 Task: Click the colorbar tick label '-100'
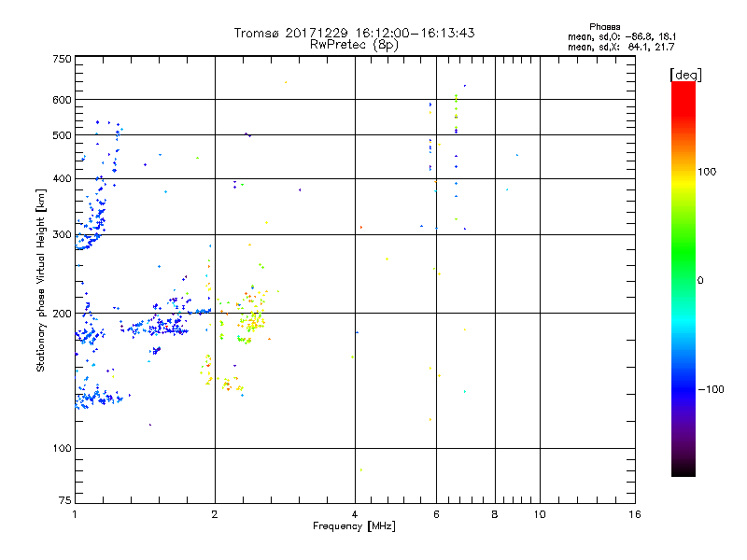click(711, 389)
